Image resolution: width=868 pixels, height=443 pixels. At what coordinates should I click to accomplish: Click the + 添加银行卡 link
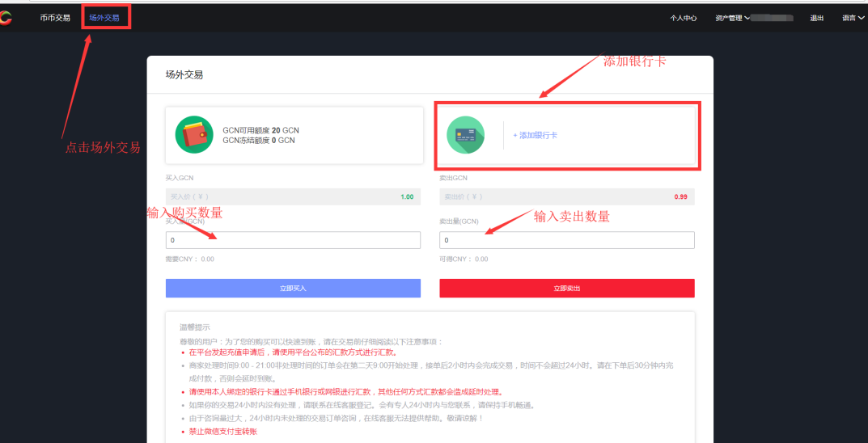[535, 135]
